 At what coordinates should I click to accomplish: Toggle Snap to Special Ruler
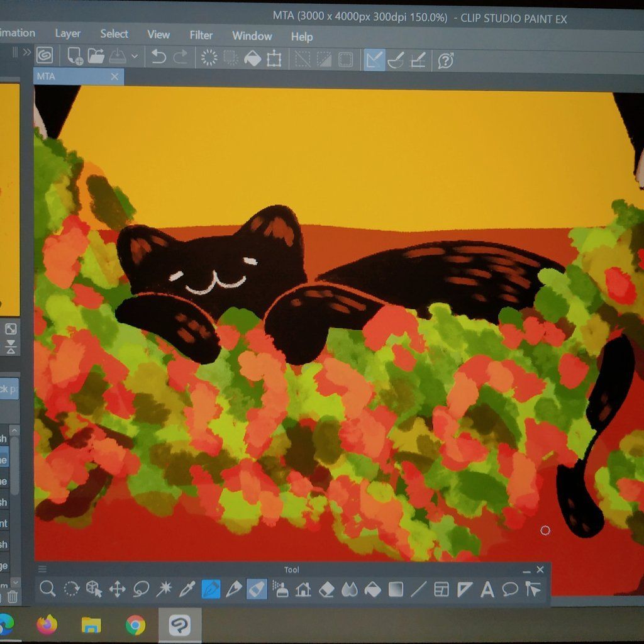click(396, 61)
